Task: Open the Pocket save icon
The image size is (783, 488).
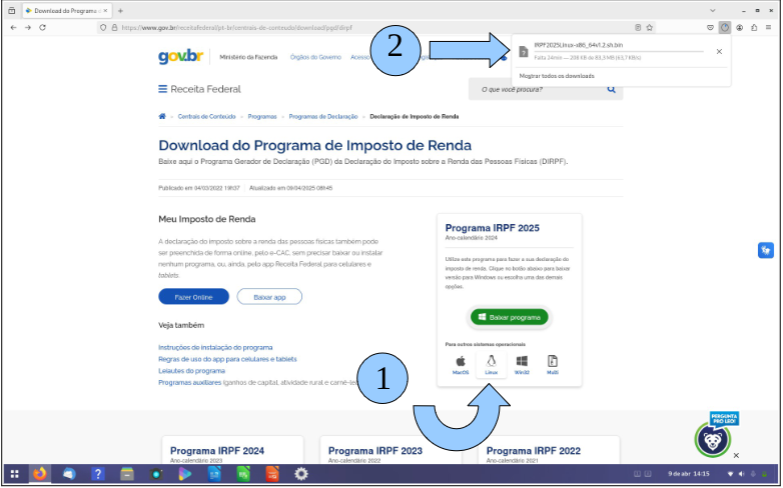Action: [710, 27]
